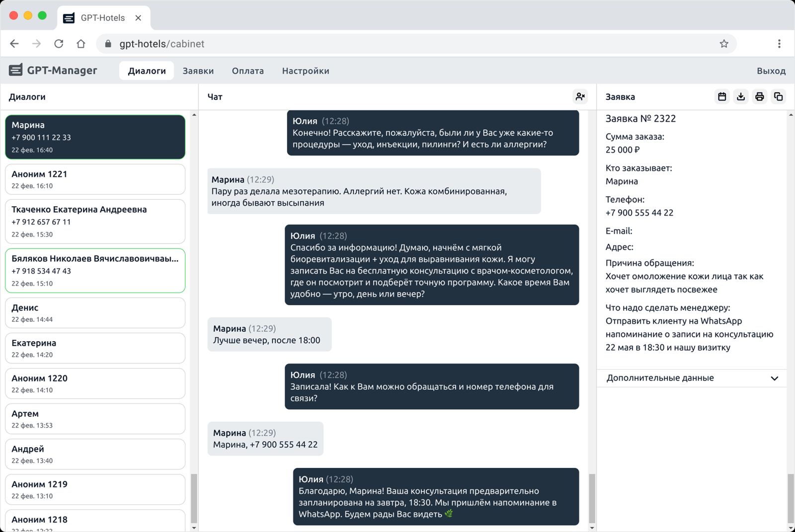Go to the Настройки tab
Viewport: 795px width, 532px height.
click(305, 71)
